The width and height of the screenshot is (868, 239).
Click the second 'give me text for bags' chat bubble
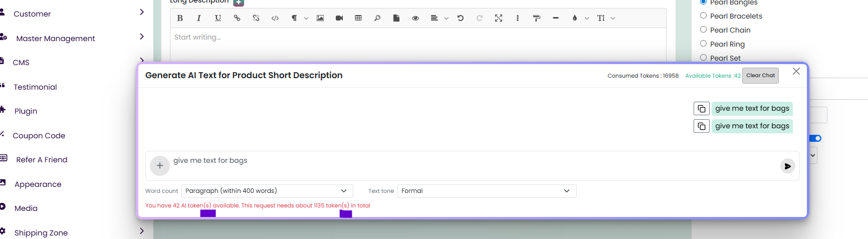(x=752, y=126)
